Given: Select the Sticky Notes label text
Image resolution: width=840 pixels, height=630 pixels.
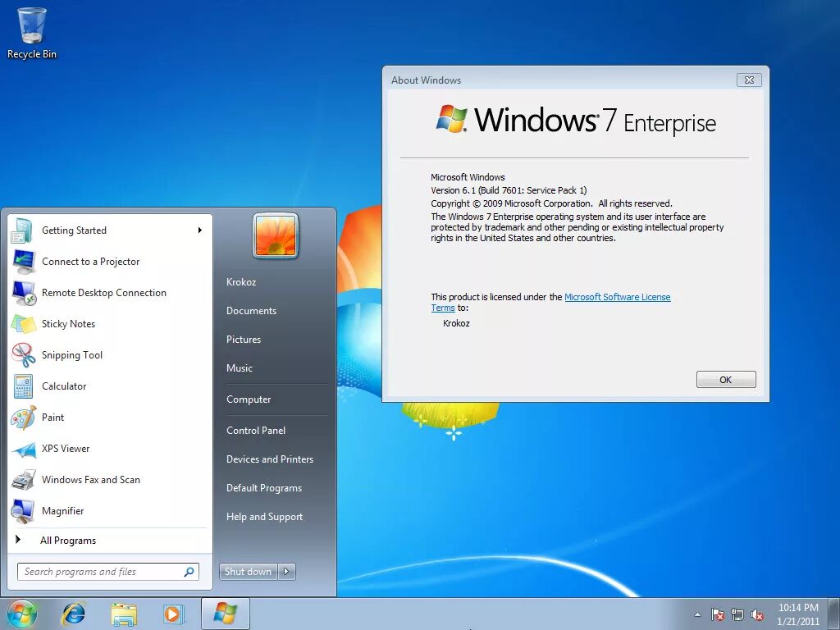Looking at the screenshot, I should click(68, 323).
